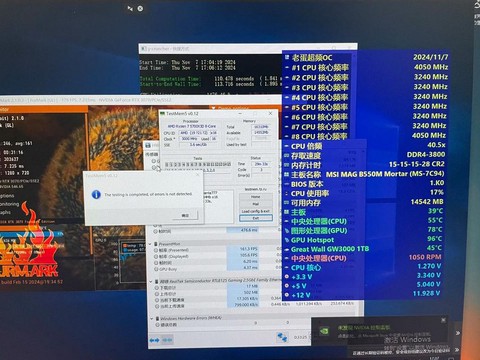This screenshot has height=360, width=480.
Task: Click the OK button in TestMem5 completion dialog
Action: coord(185,215)
